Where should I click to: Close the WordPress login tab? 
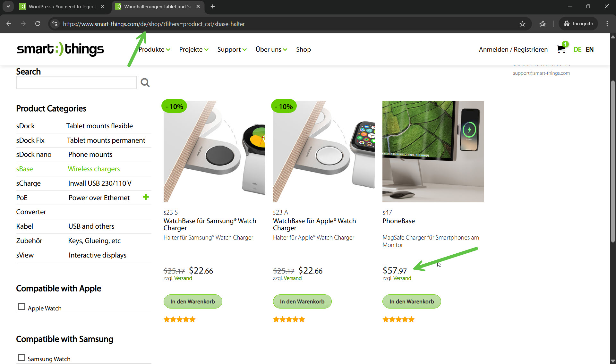coord(103,6)
